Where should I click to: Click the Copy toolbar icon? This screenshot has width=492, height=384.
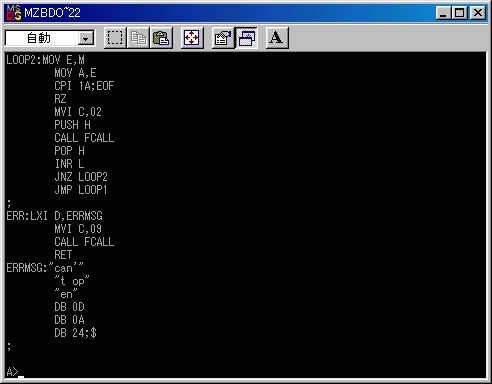138,38
